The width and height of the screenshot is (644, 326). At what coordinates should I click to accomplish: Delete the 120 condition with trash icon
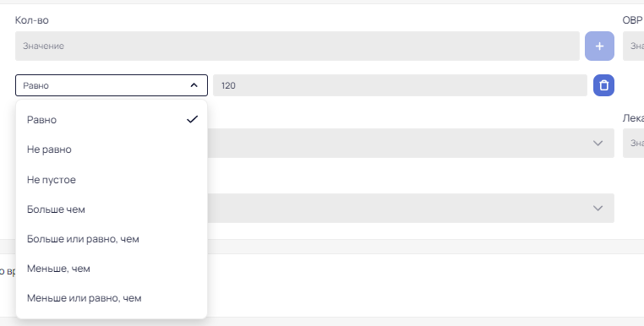click(x=603, y=85)
